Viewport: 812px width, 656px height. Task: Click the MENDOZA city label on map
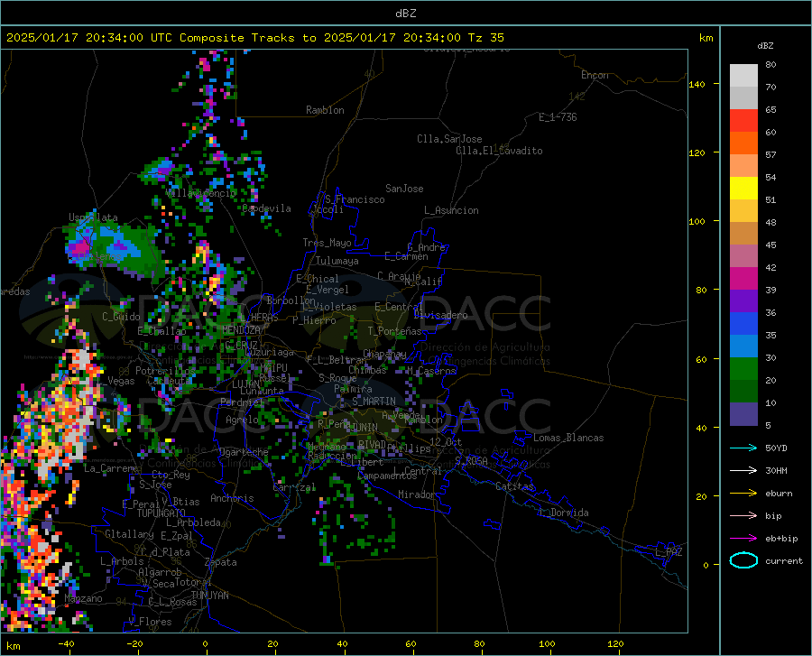[x=241, y=330]
